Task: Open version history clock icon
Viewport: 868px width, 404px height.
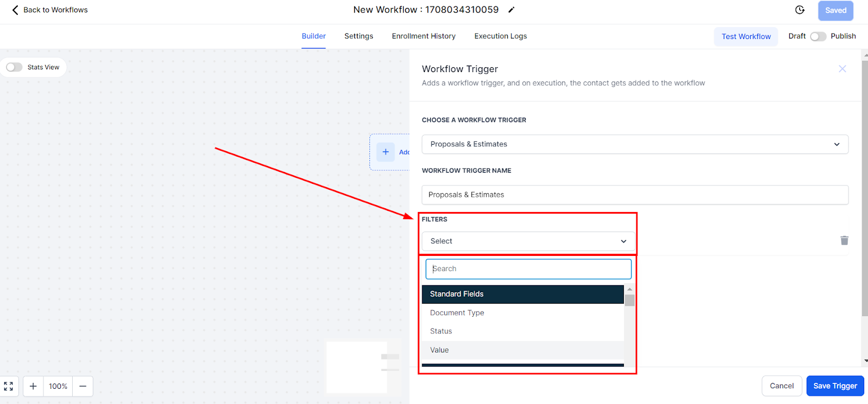Action: 800,10
